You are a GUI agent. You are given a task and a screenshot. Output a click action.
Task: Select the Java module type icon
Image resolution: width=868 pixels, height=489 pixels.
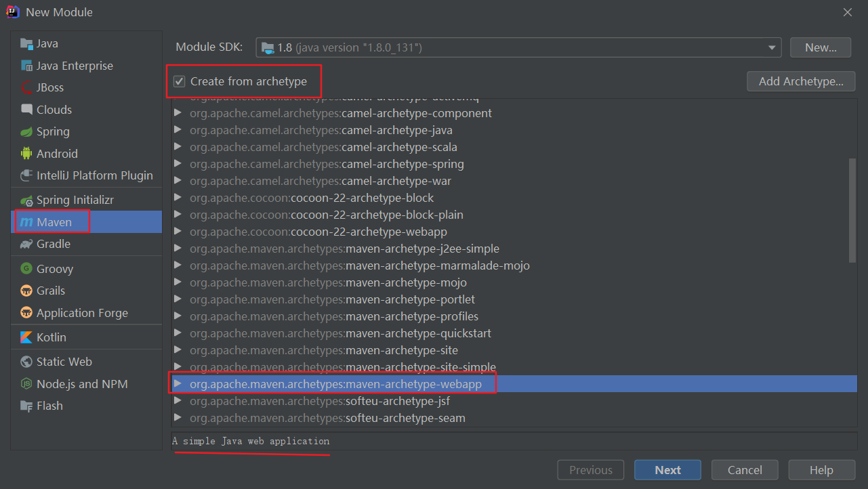[26, 43]
